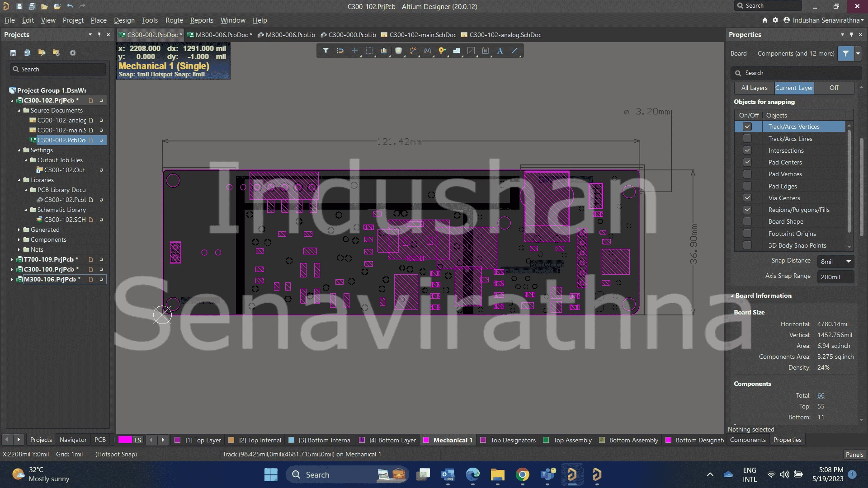Image resolution: width=868 pixels, height=488 pixels.
Task: Toggle the Intersections snapping checkbox
Action: pos(747,150)
